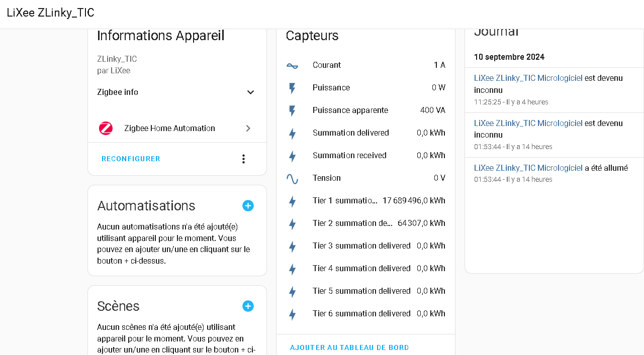Click the 1 A current value
This screenshot has width=644, height=355.
click(440, 65)
